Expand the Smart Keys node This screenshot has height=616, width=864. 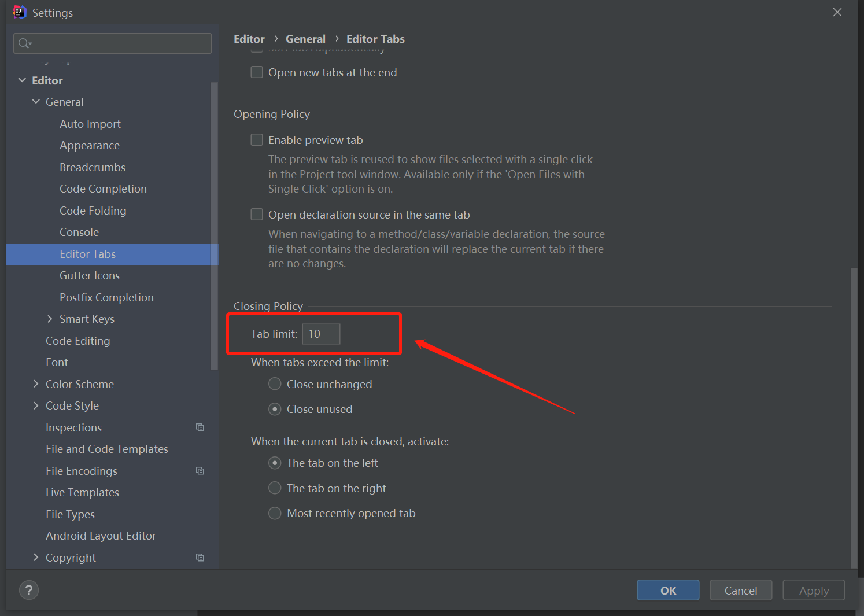(x=50, y=319)
